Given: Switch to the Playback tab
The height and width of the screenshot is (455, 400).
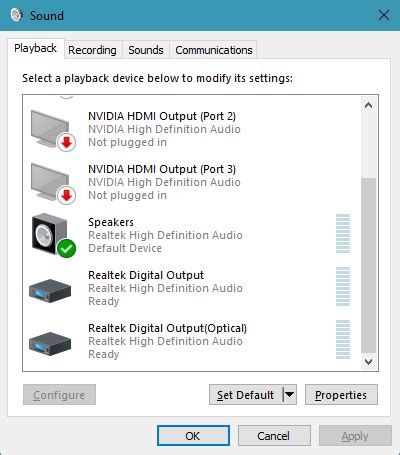Looking at the screenshot, I should (x=35, y=48).
